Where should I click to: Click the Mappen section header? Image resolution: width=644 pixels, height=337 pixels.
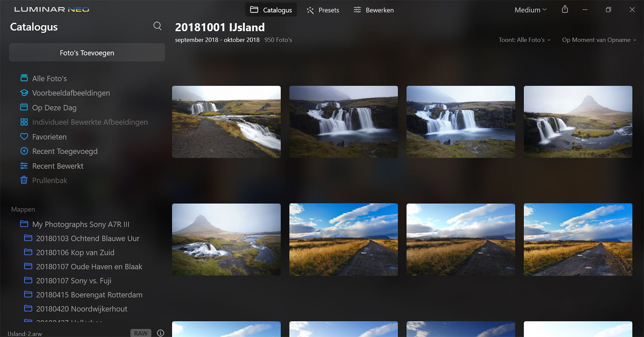pyautogui.click(x=23, y=209)
